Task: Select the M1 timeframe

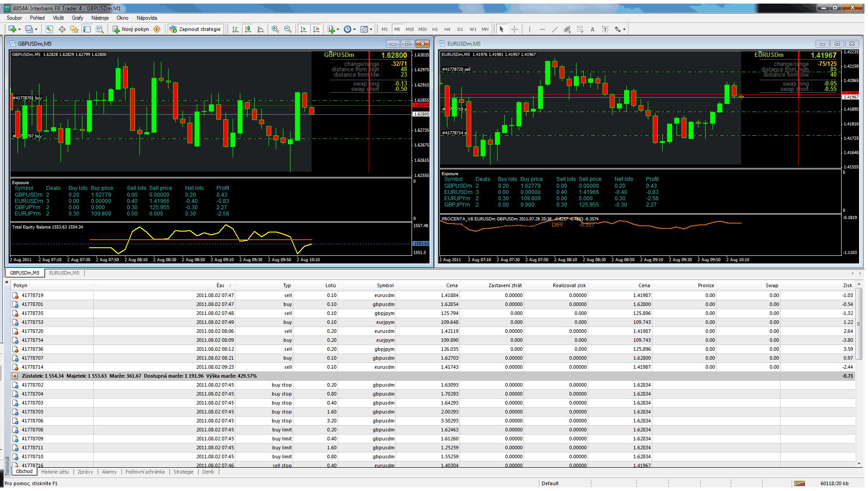Action: tap(385, 29)
